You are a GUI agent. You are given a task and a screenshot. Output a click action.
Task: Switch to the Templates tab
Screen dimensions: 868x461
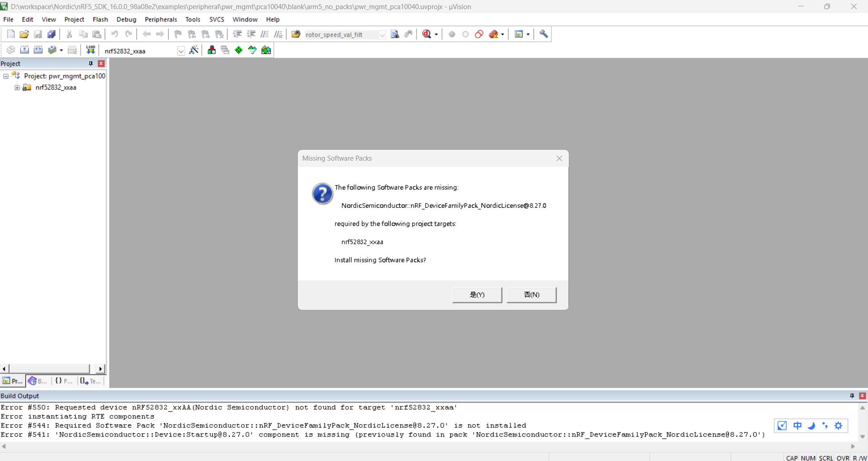click(x=90, y=381)
